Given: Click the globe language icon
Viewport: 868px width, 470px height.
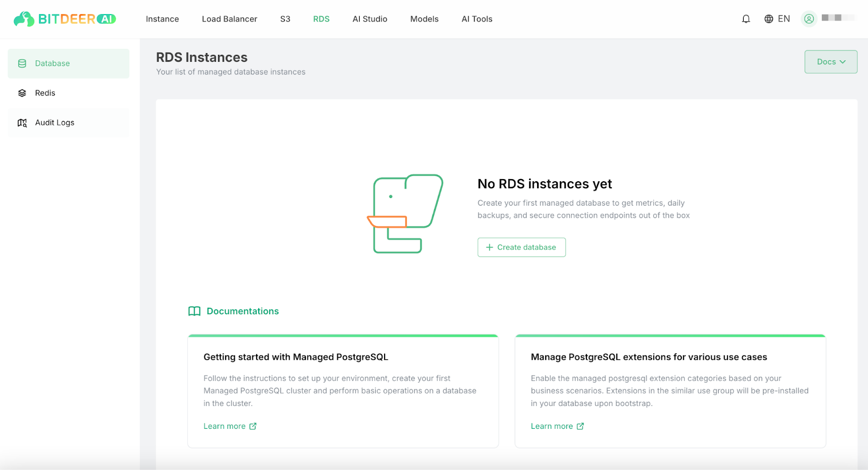Looking at the screenshot, I should click(769, 19).
